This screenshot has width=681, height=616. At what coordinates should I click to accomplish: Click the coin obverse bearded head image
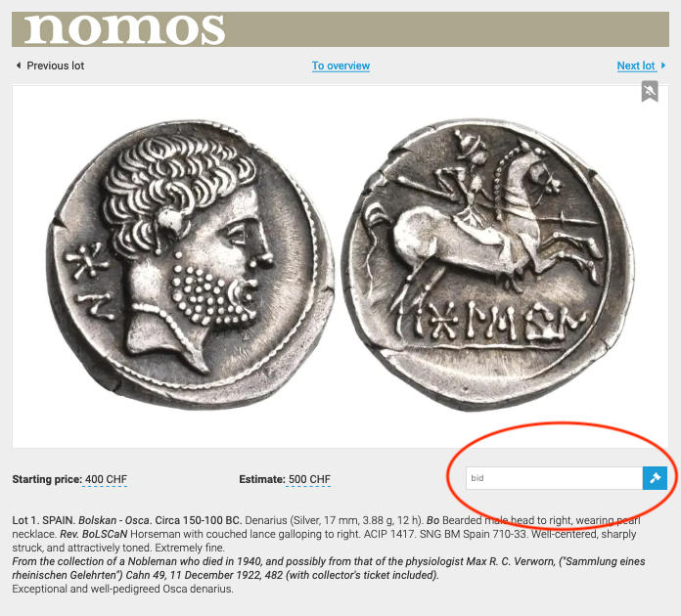tap(190, 265)
